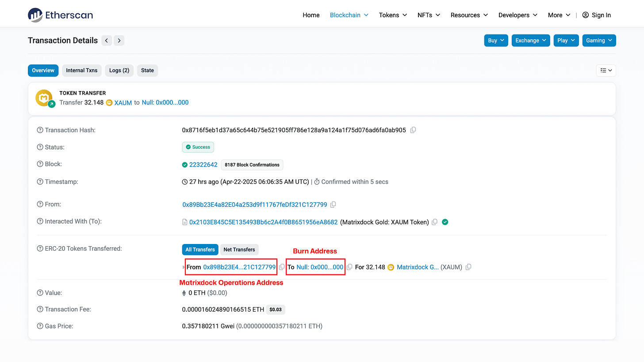Open Matrixdock G... token link
The image size is (644, 362).
click(418, 267)
